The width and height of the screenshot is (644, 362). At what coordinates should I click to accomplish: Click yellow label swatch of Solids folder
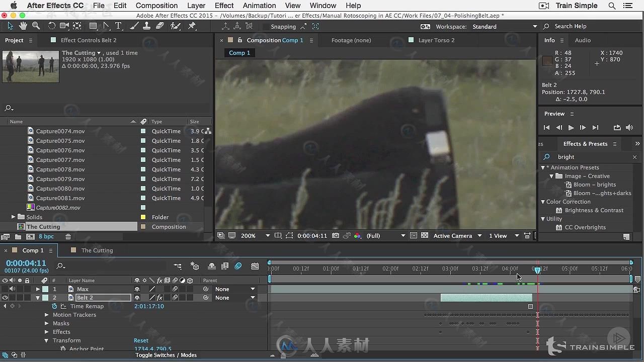coord(143,217)
